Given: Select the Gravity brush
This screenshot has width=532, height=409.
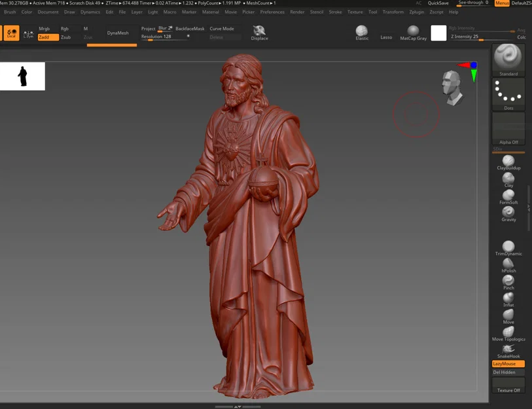Looking at the screenshot, I should pos(508,214).
